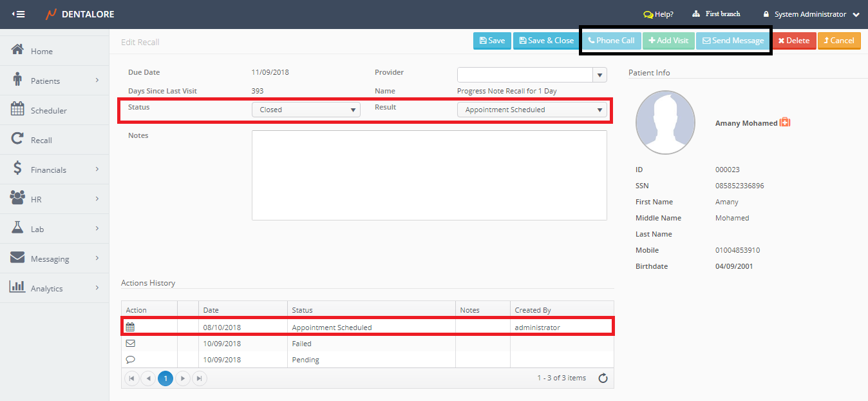Image resolution: width=868 pixels, height=401 pixels.
Task: Open the Result dropdown
Action: pos(532,110)
